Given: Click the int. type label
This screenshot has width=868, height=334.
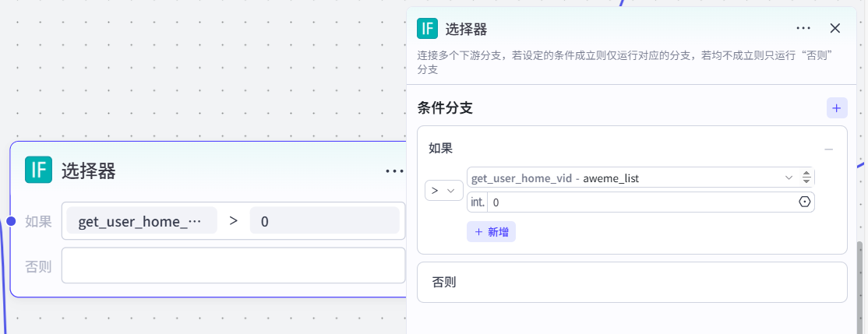Looking at the screenshot, I should [x=477, y=202].
